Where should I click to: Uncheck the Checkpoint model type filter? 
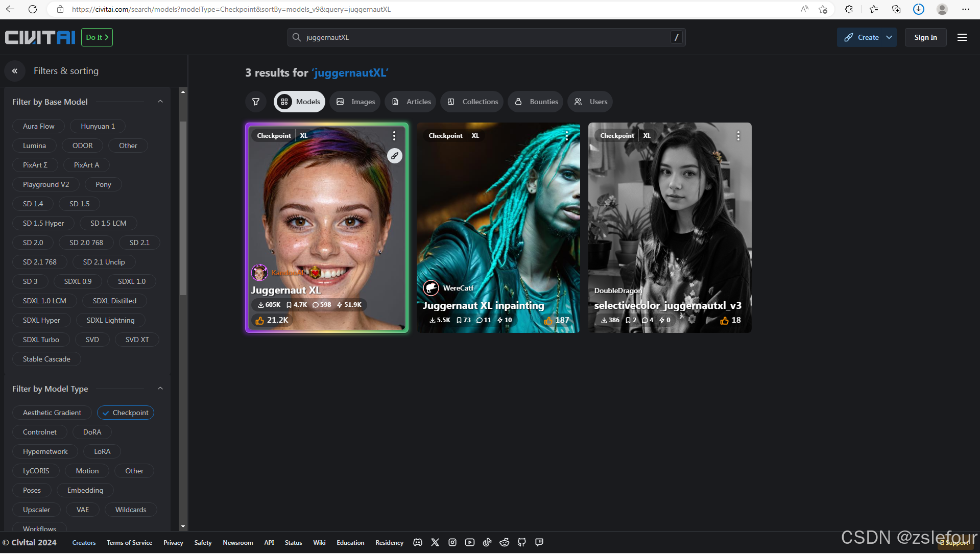[x=125, y=413]
